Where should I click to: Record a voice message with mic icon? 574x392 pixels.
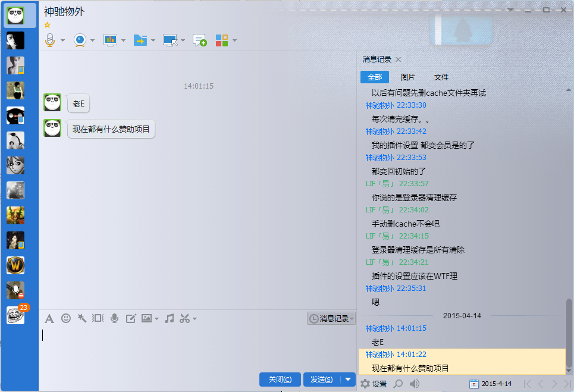115,318
